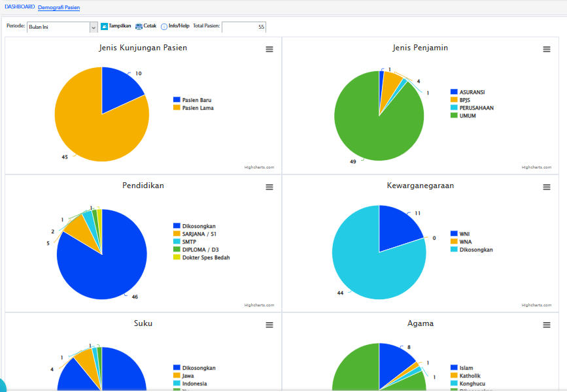
Task: Click the Cetak printer icon
Action: 139,26
